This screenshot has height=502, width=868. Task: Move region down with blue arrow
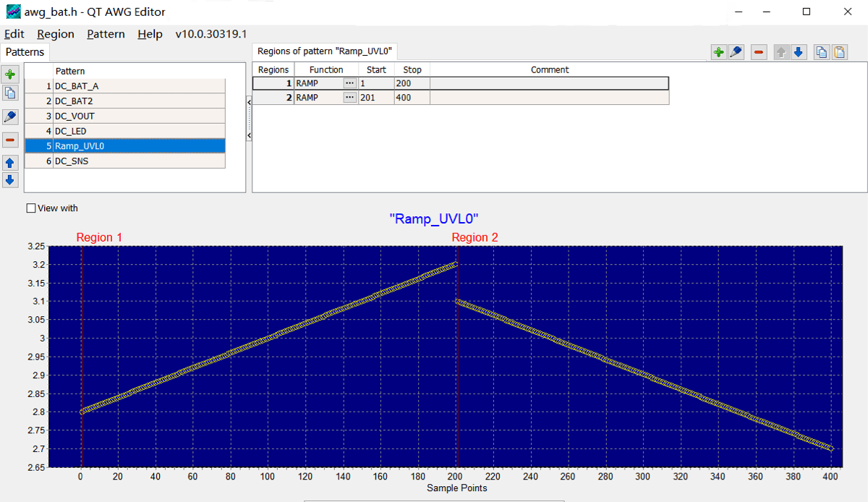click(x=799, y=52)
